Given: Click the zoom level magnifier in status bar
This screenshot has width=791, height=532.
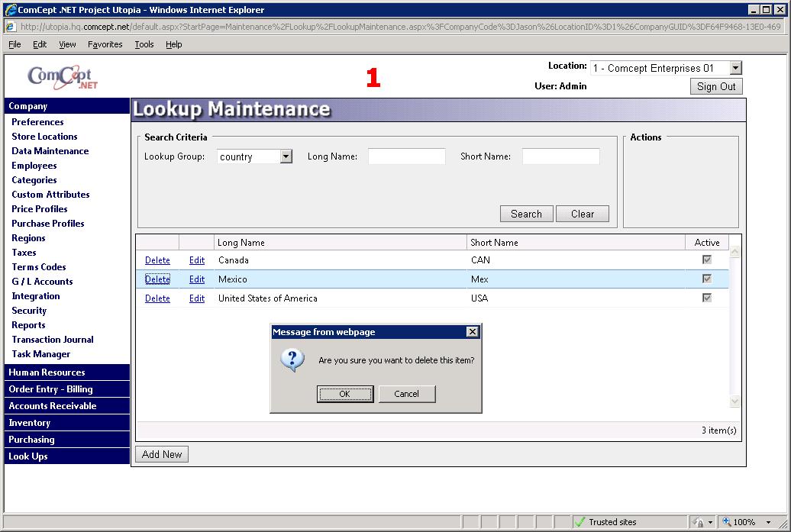Looking at the screenshot, I should (x=727, y=522).
